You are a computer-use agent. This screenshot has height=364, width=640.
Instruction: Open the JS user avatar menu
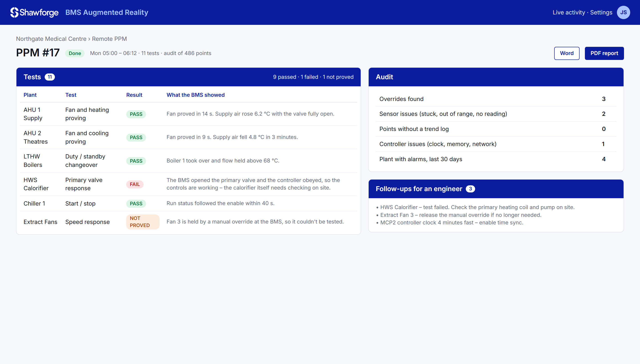pos(623,12)
